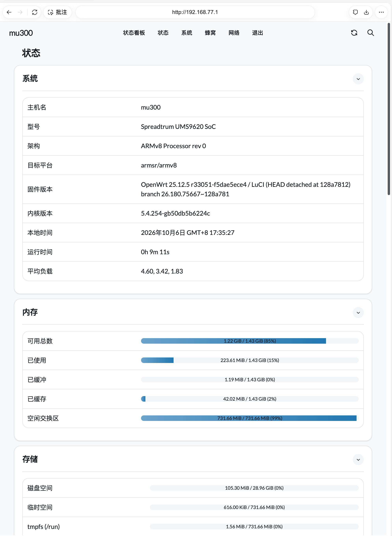
Task: Click the tmpfs (/run) usage bar
Action: pos(254,527)
